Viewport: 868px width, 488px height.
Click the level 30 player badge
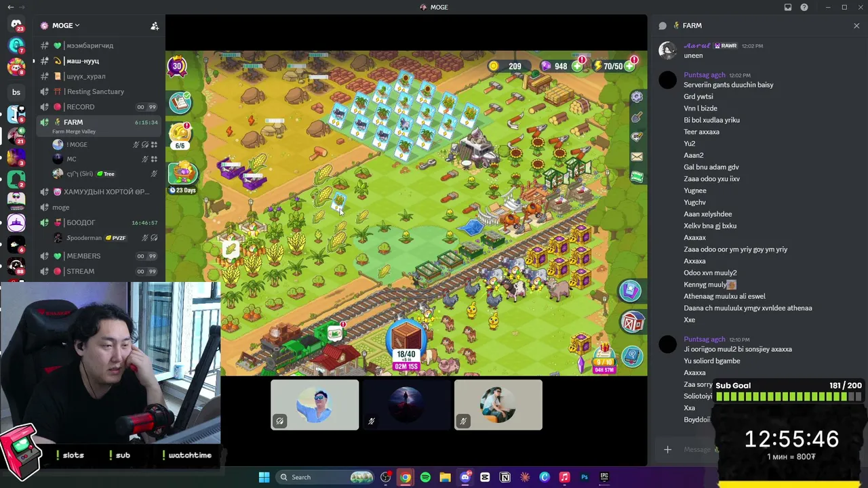tap(177, 66)
